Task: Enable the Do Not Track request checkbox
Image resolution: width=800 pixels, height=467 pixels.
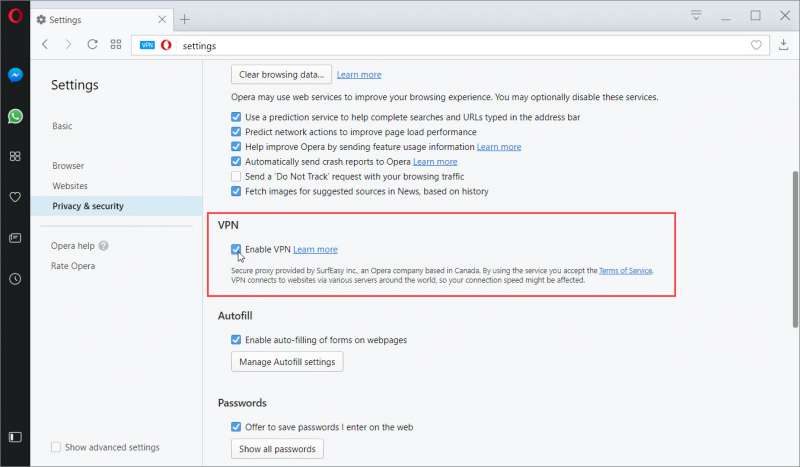Action: [x=236, y=176]
